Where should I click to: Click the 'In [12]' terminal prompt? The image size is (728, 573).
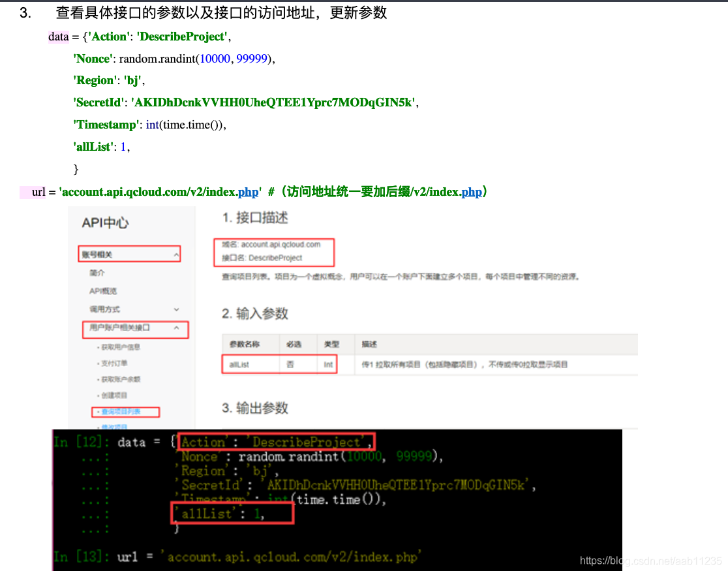pos(82,442)
